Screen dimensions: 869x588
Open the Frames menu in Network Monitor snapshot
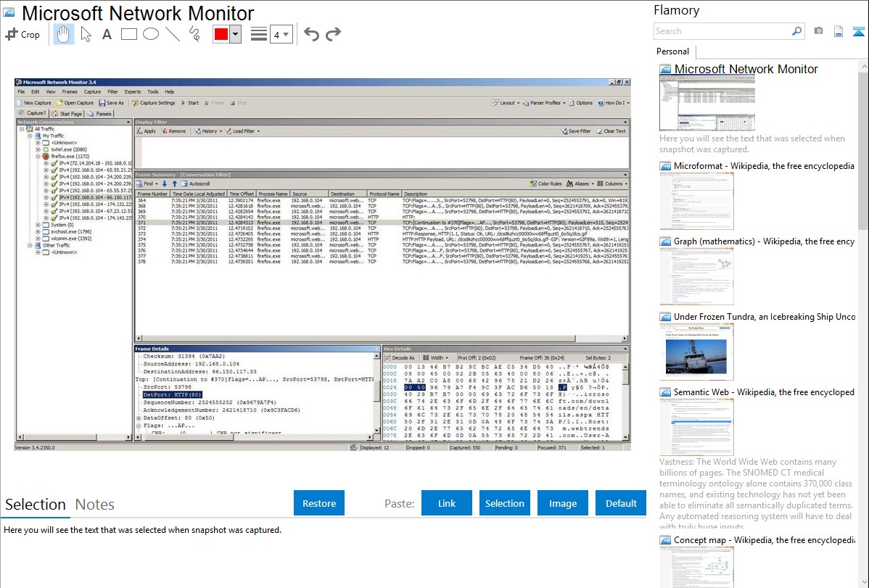pos(70,92)
